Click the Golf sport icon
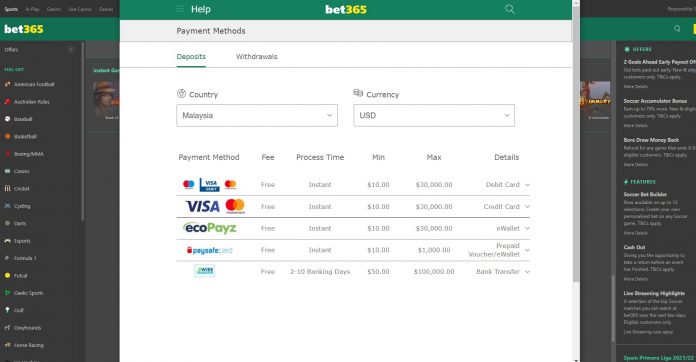696x362 pixels. [8, 310]
